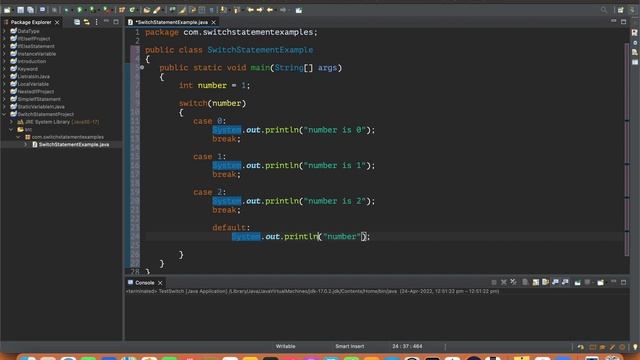Toggle Pin Console button

[578, 282]
